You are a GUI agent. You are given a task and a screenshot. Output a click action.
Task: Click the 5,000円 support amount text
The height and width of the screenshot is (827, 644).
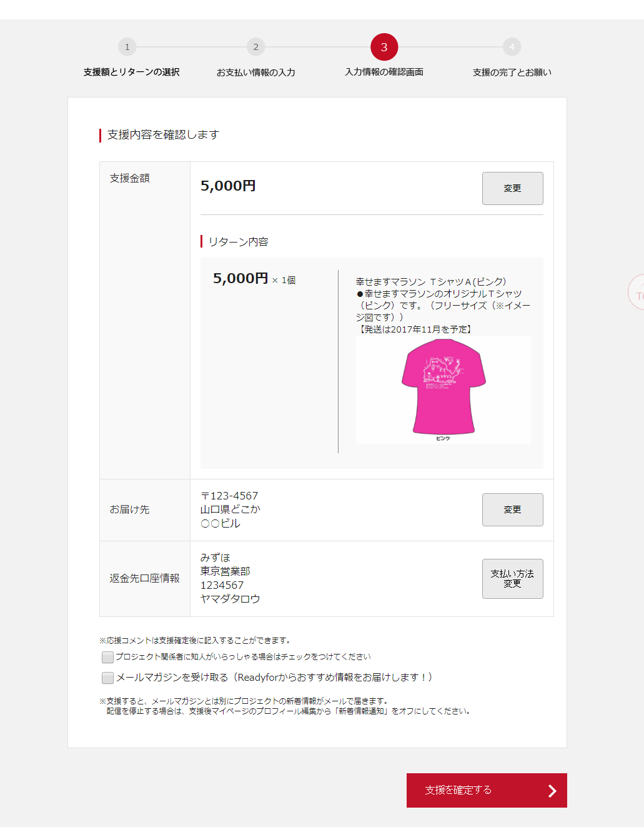click(228, 186)
